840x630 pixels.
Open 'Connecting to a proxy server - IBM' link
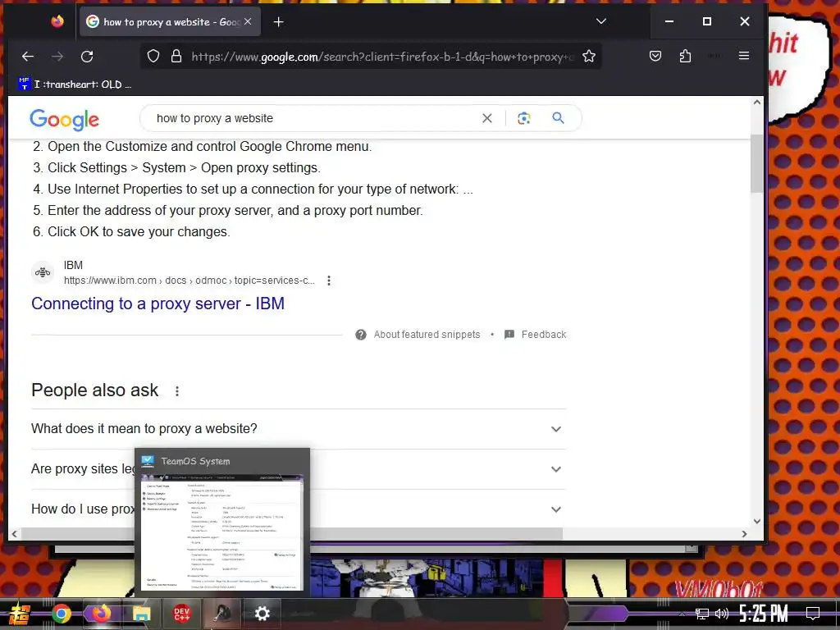pyautogui.click(x=158, y=304)
